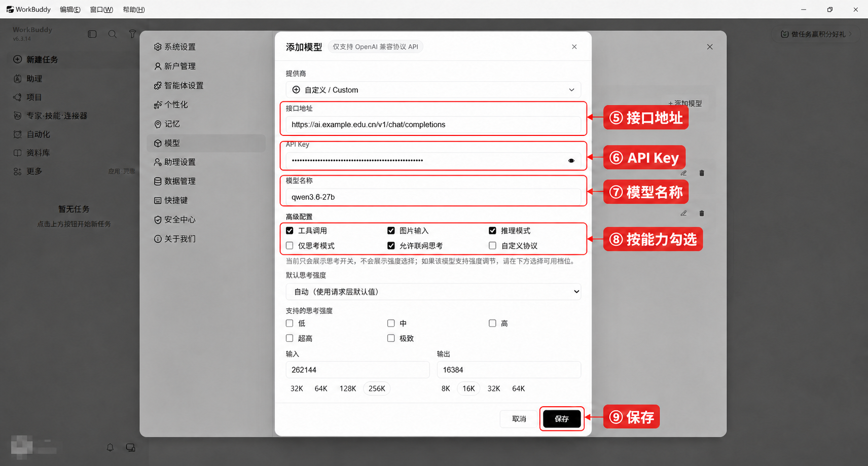Select 模型 settings section
The width and height of the screenshot is (868, 466).
(x=206, y=143)
